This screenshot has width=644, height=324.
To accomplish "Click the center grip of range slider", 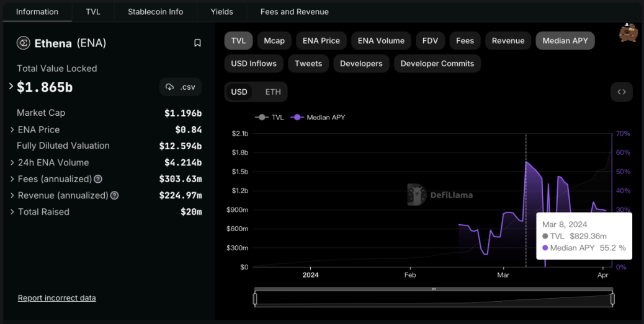I will click(434, 289).
